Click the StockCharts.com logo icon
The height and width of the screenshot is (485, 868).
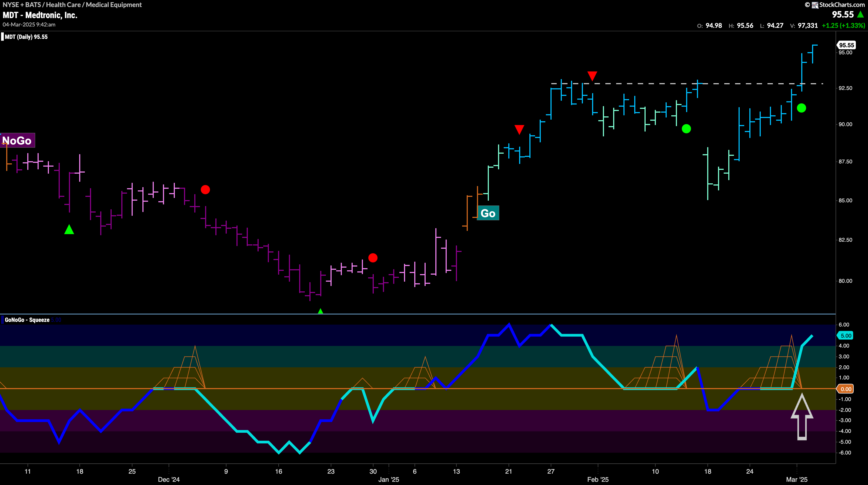point(815,5)
